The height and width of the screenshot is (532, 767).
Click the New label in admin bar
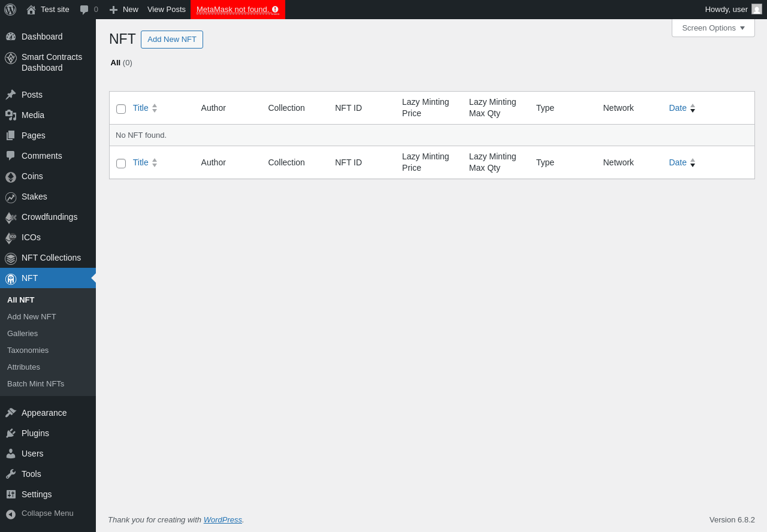pyautogui.click(x=131, y=10)
